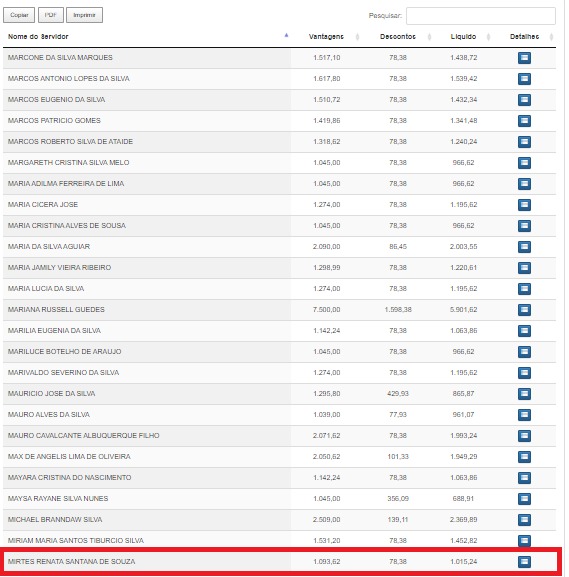569x577 pixels.
Task: Select the MARILUCE BOTELHO DE ARAUJO row
Action: [279, 352]
